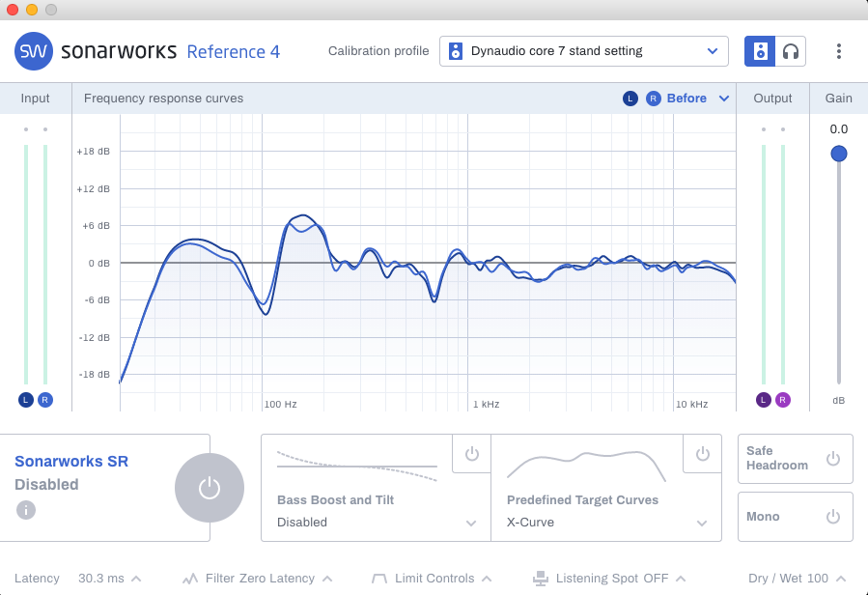
Task: Turn on Bass Boost and Tilt power
Action: tap(471, 454)
